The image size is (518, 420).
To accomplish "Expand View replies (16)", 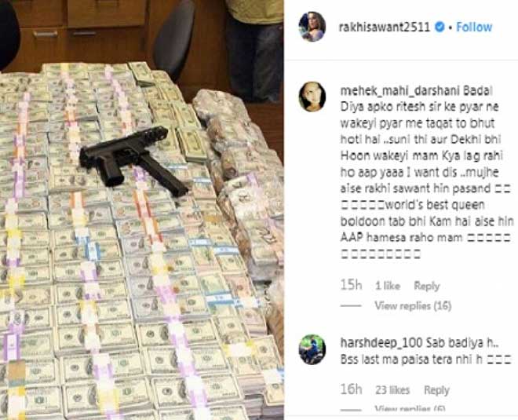I will (x=413, y=306).
